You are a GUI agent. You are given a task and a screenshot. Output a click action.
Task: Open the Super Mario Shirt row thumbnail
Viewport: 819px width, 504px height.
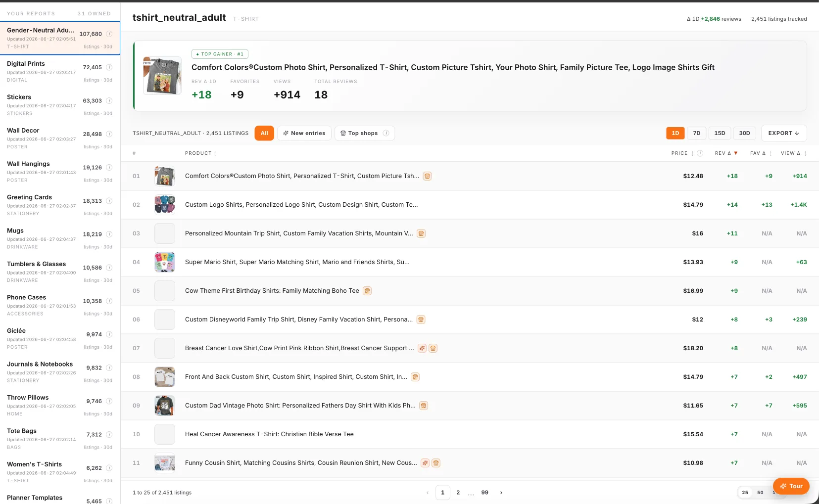tap(165, 262)
